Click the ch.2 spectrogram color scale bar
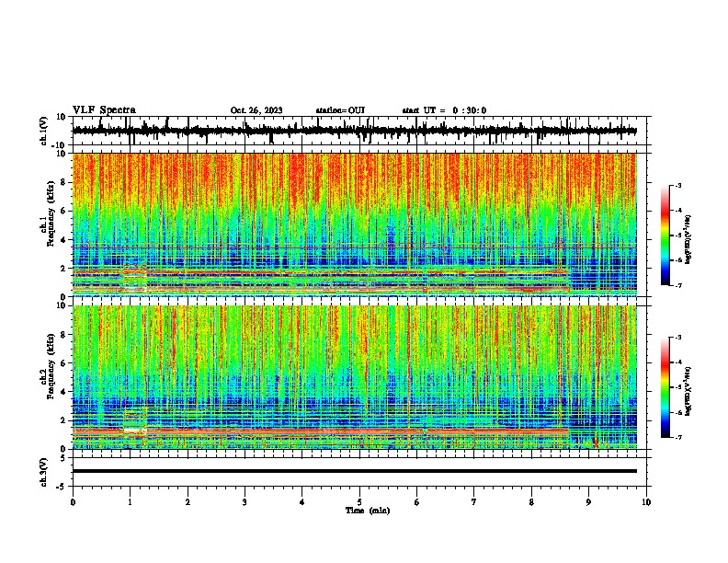 tap(665, 387)
